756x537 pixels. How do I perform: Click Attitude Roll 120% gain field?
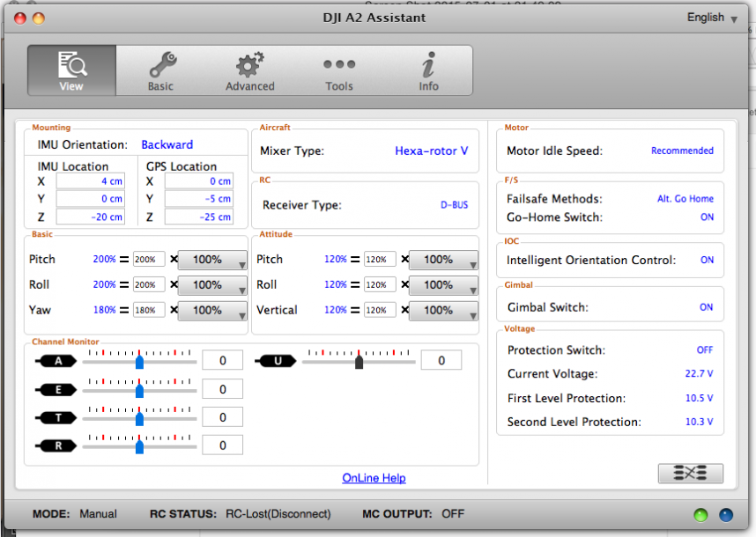pos(380,284)
